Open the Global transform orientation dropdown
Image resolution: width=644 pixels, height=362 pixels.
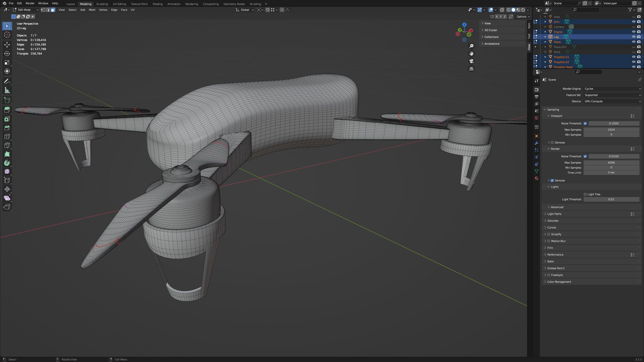point(245,10)
